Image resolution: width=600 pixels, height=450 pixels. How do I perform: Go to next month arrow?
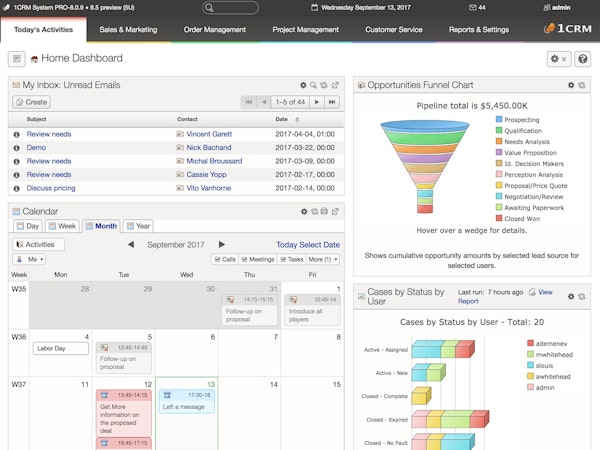pos(222,244)
